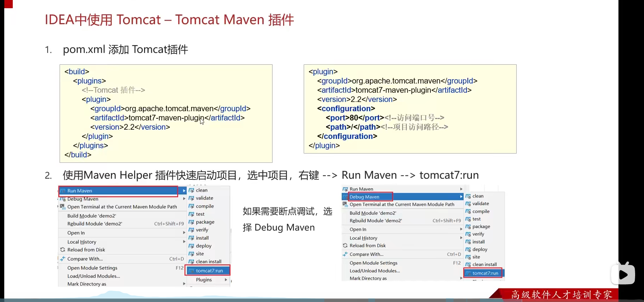Click Compare With icon, menu with Run Maven highlighted
Screen dimensions: 644x302
pyautogui.click(x=63, y=259)
